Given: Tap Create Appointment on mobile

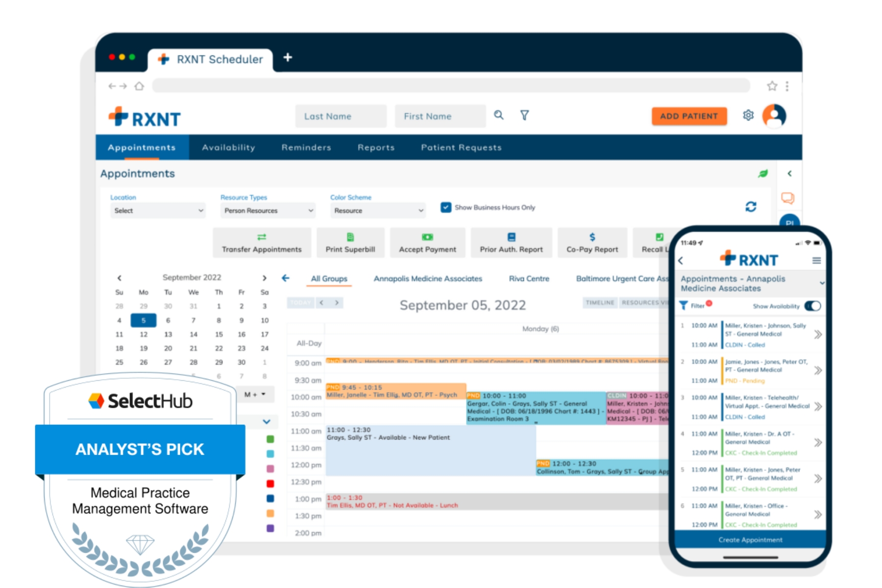Looking at the screenshot, I should click(750, 539).
